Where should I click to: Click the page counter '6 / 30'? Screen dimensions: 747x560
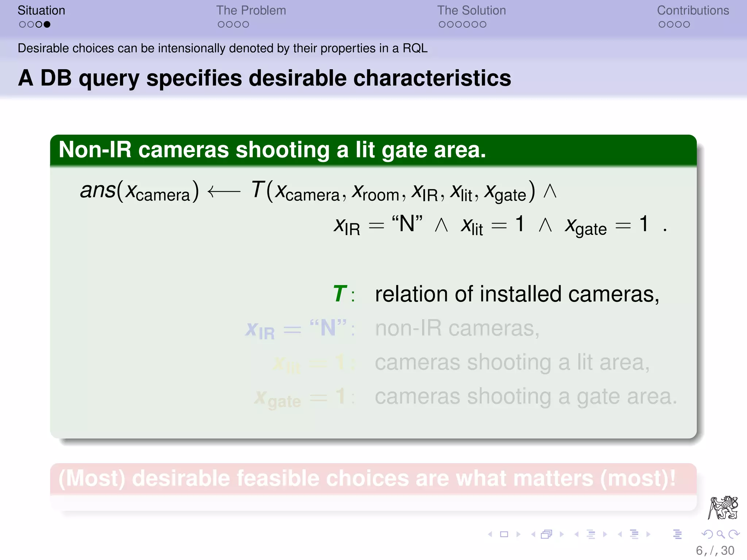click(715, 551)
